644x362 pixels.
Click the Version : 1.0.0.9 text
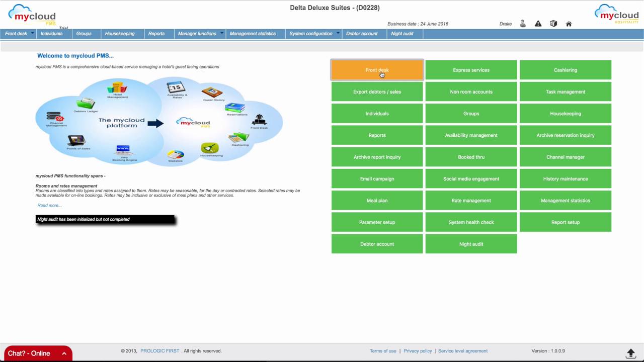548,351
